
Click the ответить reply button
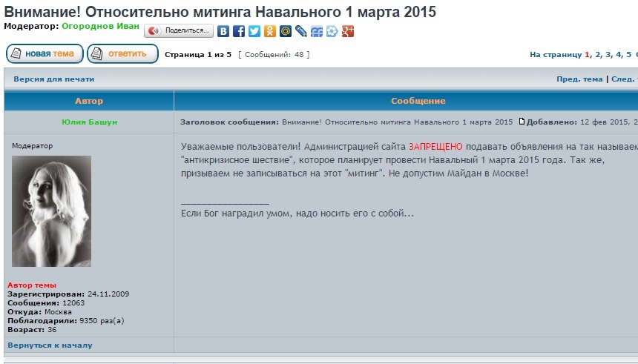pyautogui.click(x=122, y=53)
